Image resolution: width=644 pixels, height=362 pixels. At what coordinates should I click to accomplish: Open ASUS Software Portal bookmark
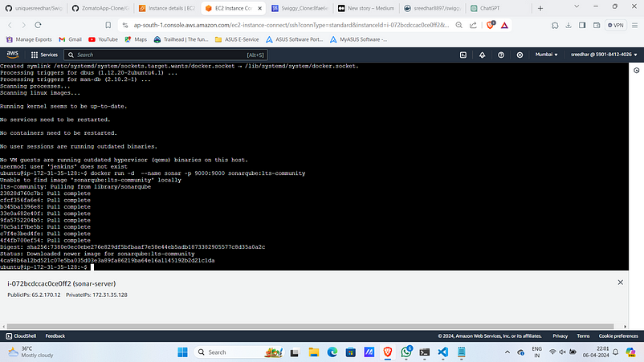(x=294, y=39)
